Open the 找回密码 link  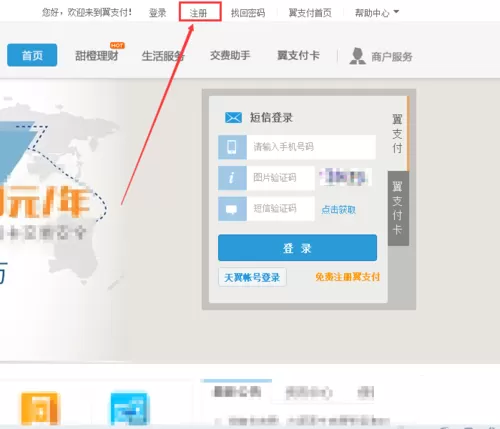(x=248, y=13)
